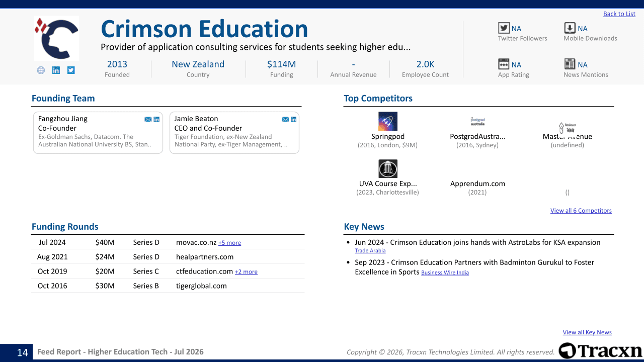Open the Business Wire India source link
Viewport: 644px width, 362px height.
pyautogui.click(x=445, y=273)
